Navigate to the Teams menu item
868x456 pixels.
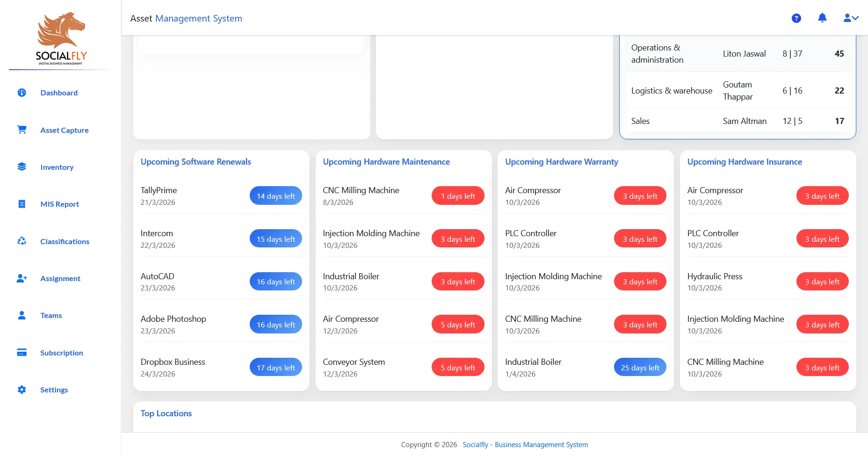[x=51, y=315]
